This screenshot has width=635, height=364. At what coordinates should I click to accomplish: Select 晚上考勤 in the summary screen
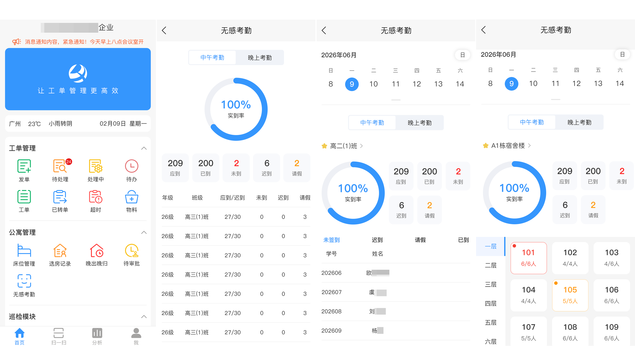(x=260, y=57)
